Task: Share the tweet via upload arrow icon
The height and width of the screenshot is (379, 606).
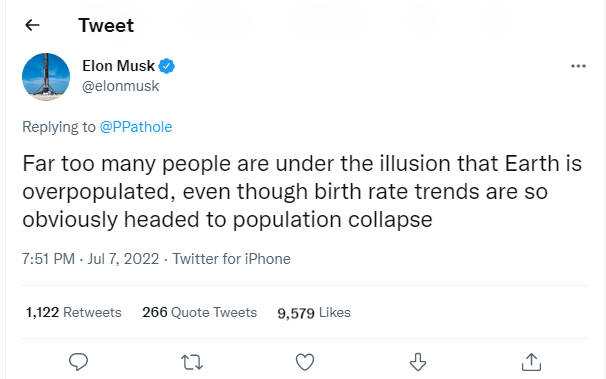Action: click(x=531, y=362)
